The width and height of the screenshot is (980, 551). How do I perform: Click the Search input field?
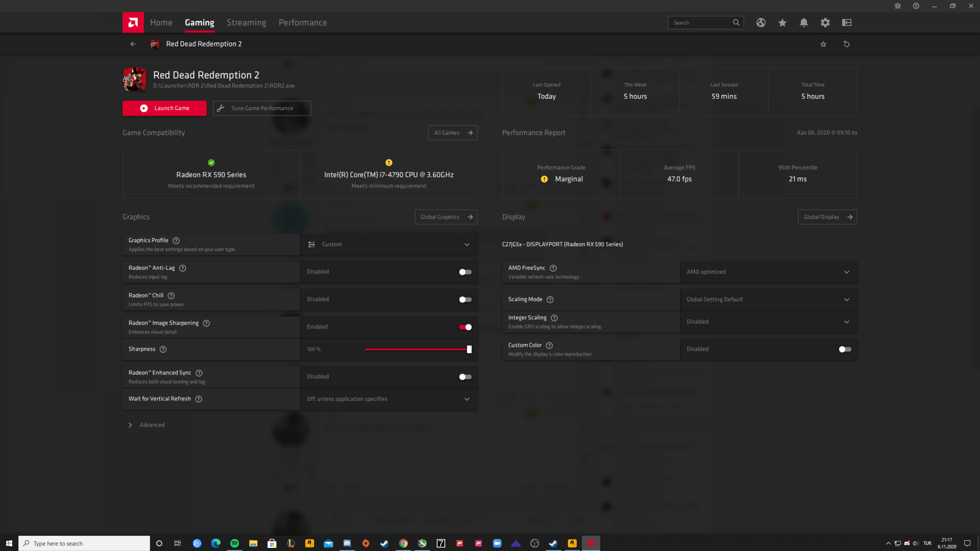699,22
